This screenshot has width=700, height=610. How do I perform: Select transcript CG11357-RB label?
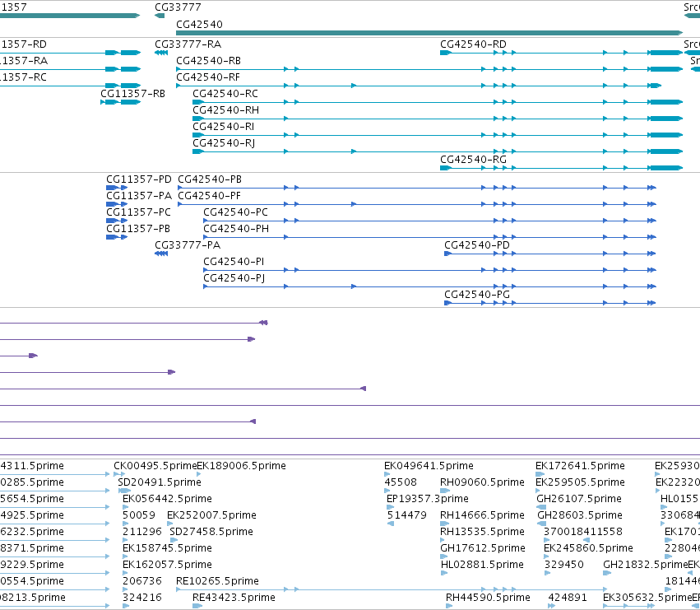pyautogui.click(x=132, y=94)
